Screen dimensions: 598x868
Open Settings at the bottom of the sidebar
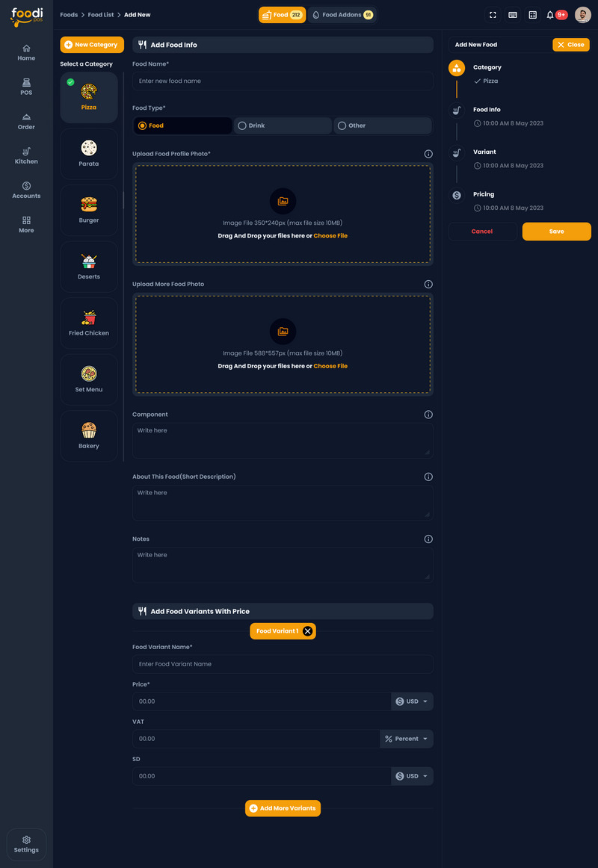coord(25,844)
